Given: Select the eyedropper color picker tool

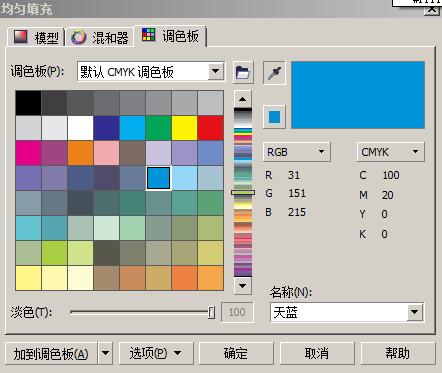Looking at the screenshot, I should [x=274, y=73].
